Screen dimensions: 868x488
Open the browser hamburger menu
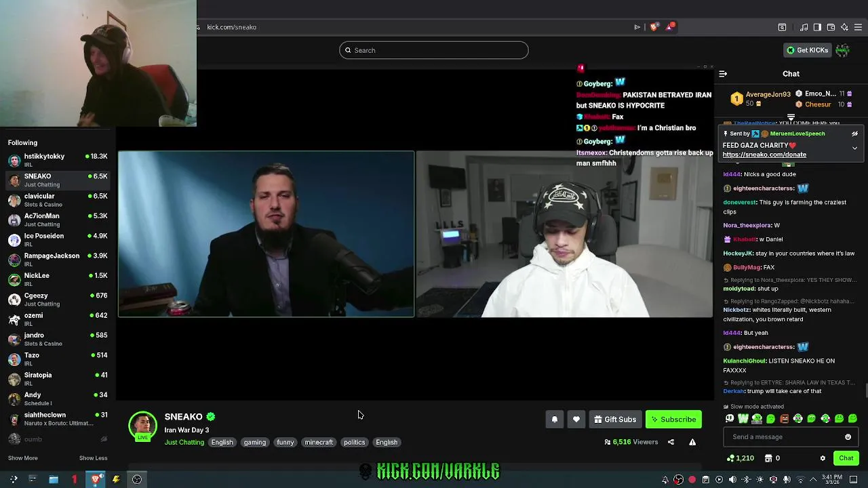point(859,27)
